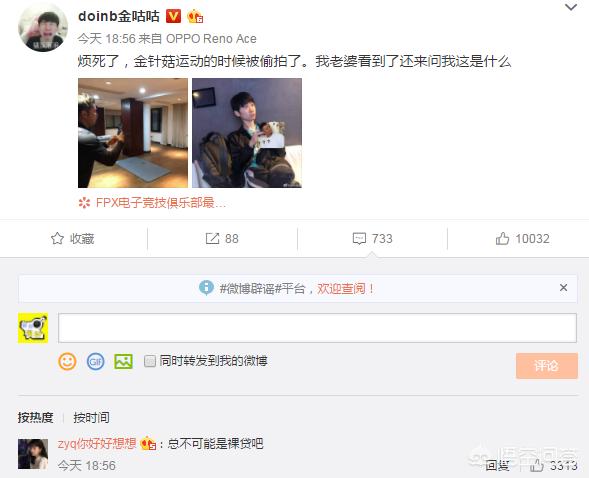Open the emoji smiley picker

pos(67,362)
